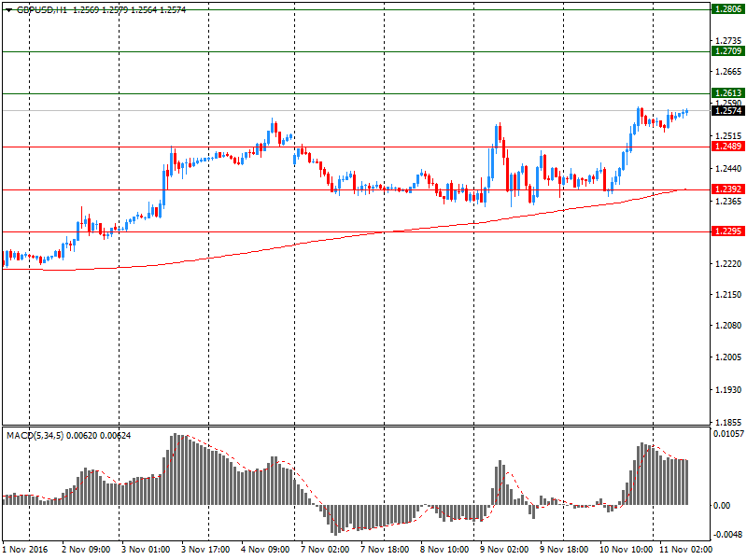Image resolution: width=747 pixels, height=560 pixels.
Task: Click the 3 Nov 01:00 time axis label
Action: coord(146,549)
